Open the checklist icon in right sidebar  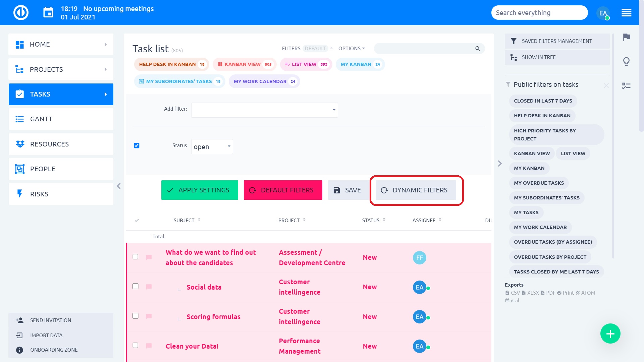[x=626, y=86]
